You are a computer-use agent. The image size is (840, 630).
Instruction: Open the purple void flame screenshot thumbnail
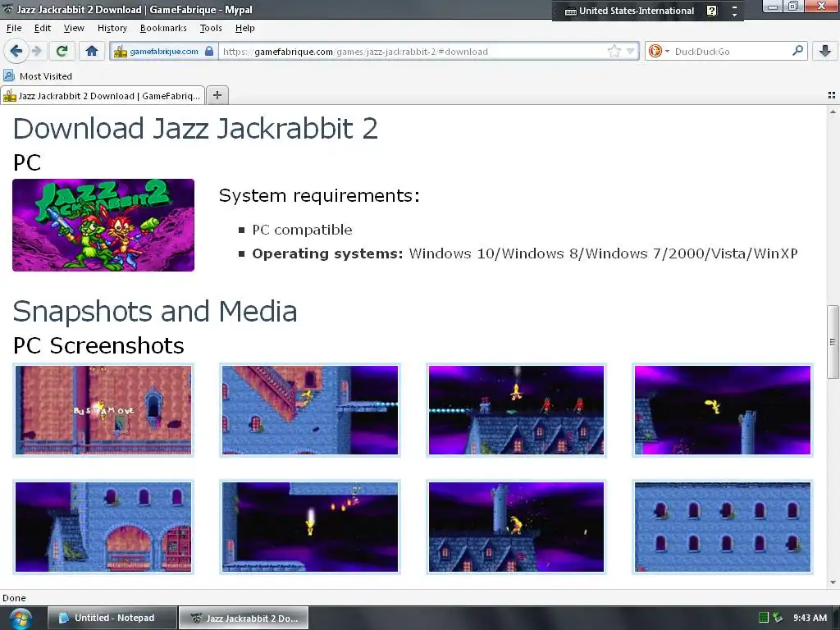pyautogui.click(x=310, y=527)
